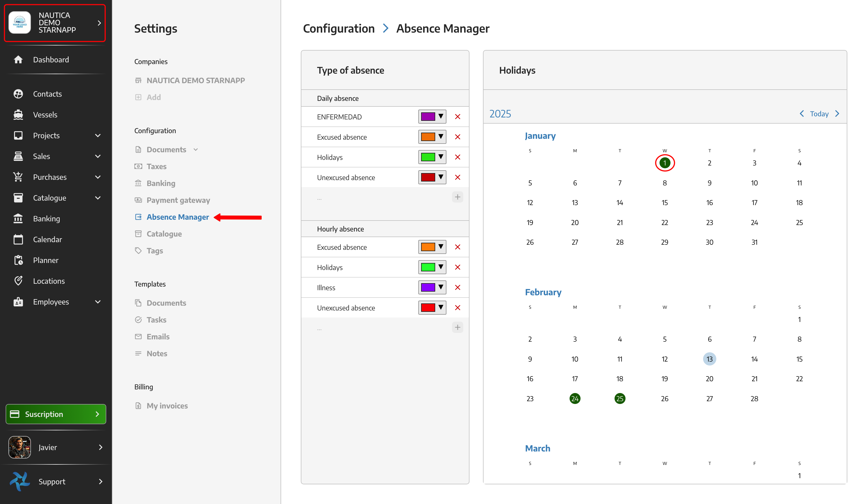Viewport: 867px width, 504px height.
Task: Open the NAUTICA DEMO STARNAPP company switcher
Action: (x=55, y=23)
